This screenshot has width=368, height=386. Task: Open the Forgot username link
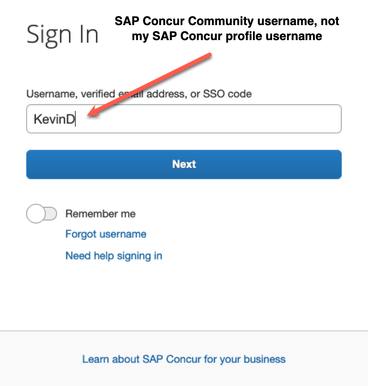(x=106, y=234)
